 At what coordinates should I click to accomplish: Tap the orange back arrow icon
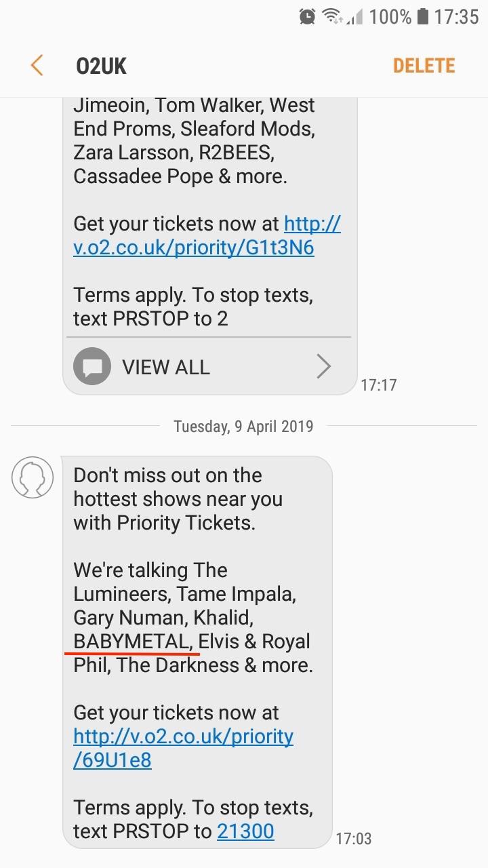pos(37,66)
